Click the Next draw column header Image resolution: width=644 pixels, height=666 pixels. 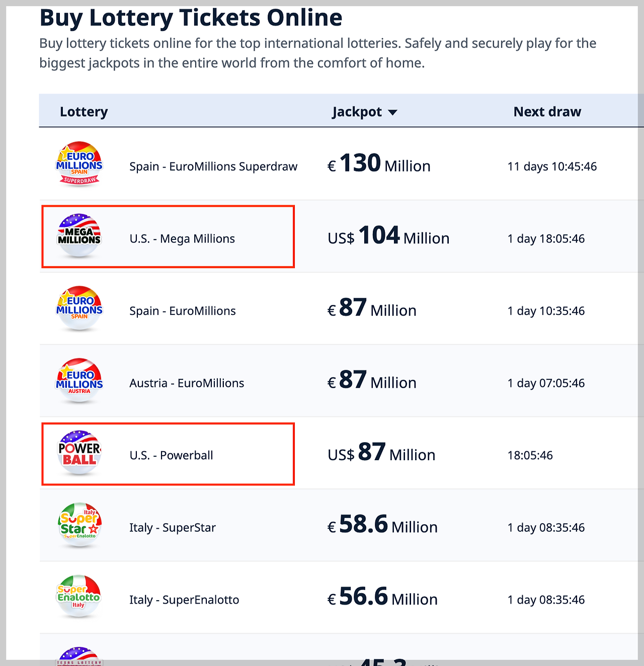[547, 112]
